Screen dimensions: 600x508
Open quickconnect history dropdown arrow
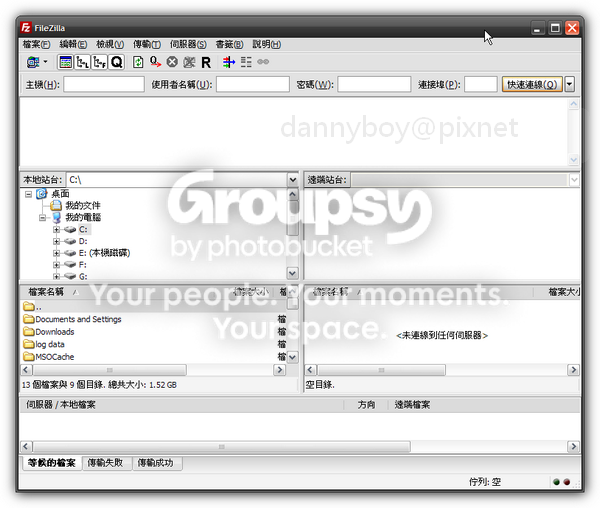[x=570, y=85]
